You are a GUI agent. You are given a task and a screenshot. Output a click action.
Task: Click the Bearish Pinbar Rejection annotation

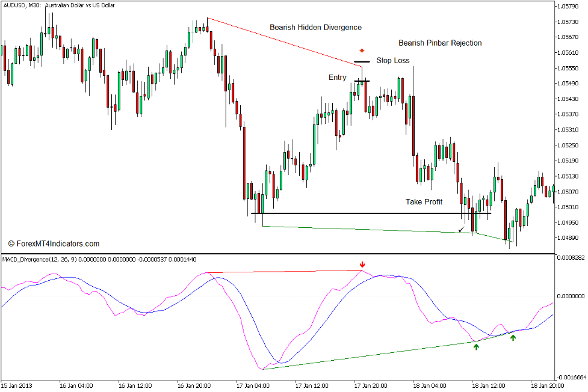point(440,43)
